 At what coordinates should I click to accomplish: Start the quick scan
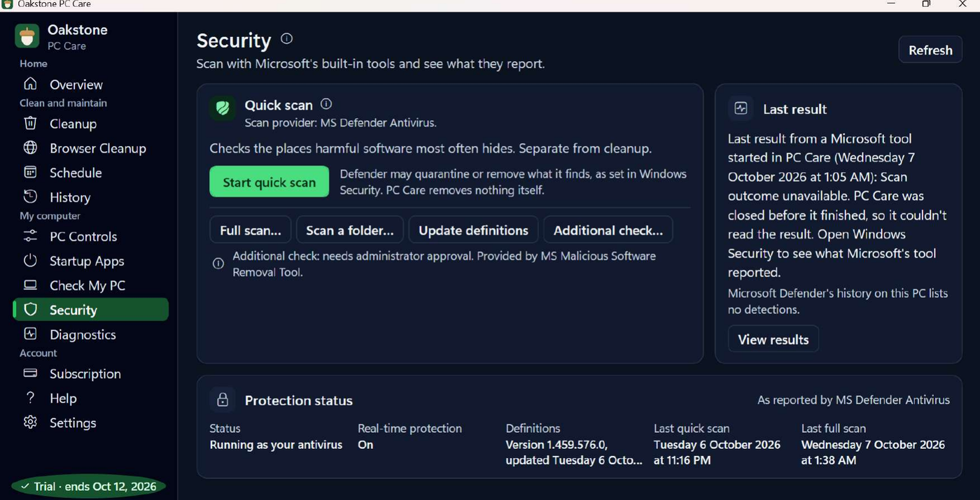(x=269, y=182)
